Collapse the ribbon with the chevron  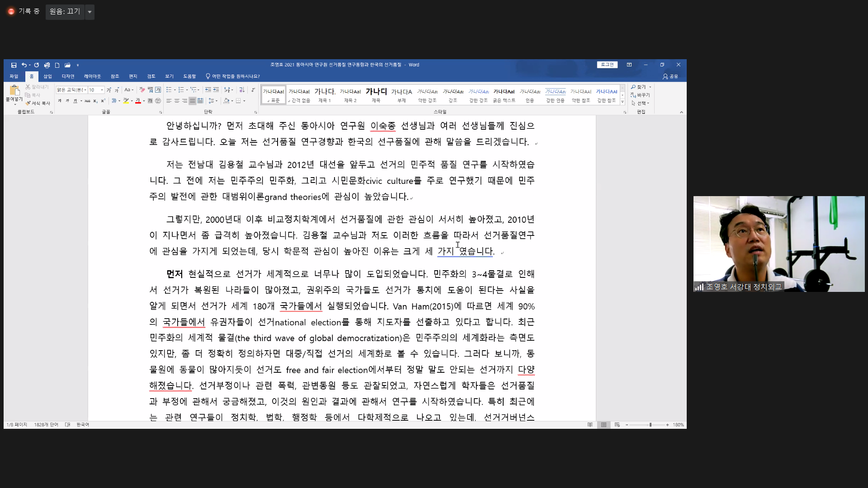pyautogui.click(x=681, y=112)
